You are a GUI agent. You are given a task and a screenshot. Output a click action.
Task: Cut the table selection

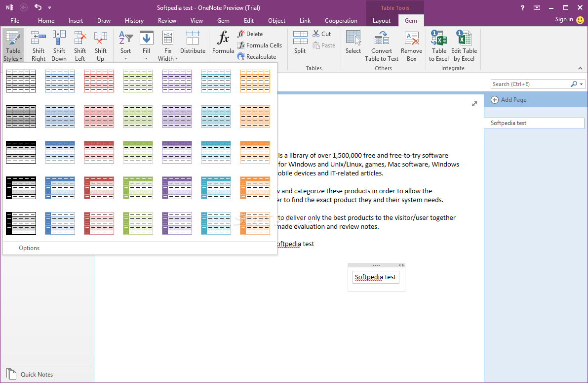(x=322, y=34)
